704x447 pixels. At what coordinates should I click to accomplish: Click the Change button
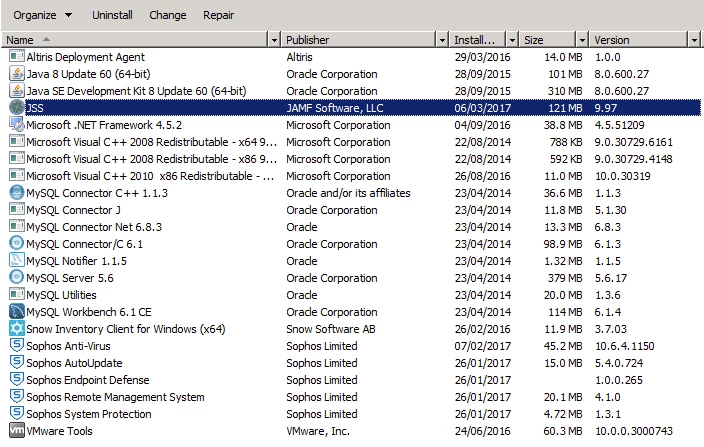pos(167,15)
